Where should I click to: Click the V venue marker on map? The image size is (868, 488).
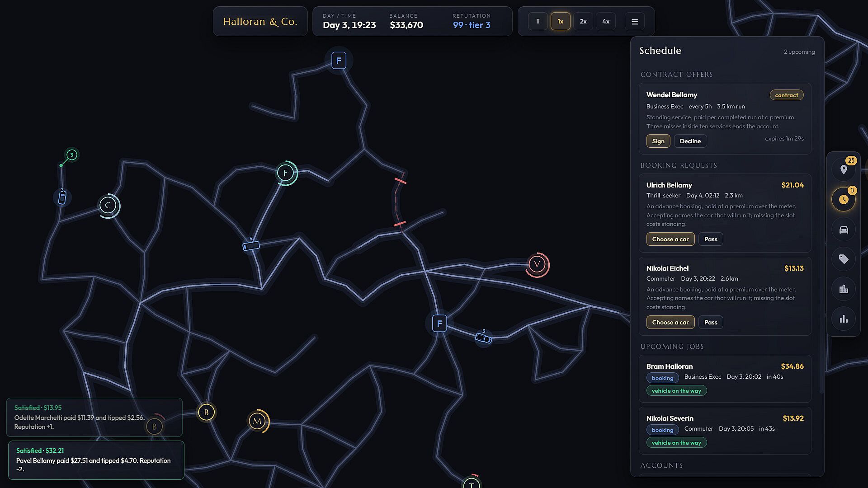(537, 264)
